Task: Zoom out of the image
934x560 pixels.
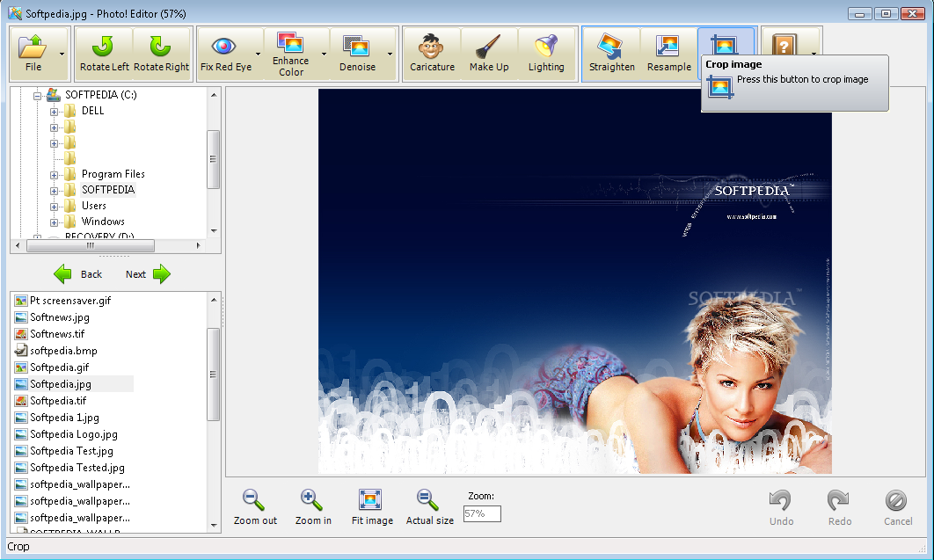Action: [255, 507]
